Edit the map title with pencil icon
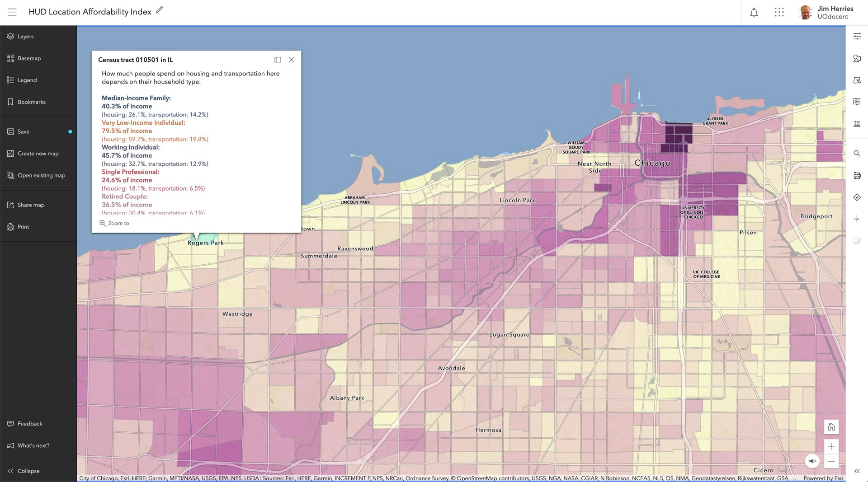The height and width of the screenshot is (482, 868). coord(159,10)
